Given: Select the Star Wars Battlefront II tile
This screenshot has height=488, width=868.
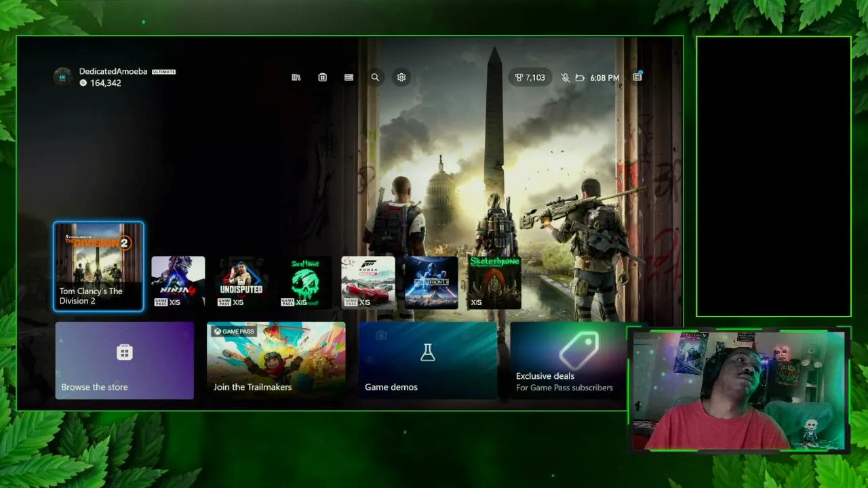Looking at the screenshot, I should pos(431,283).
